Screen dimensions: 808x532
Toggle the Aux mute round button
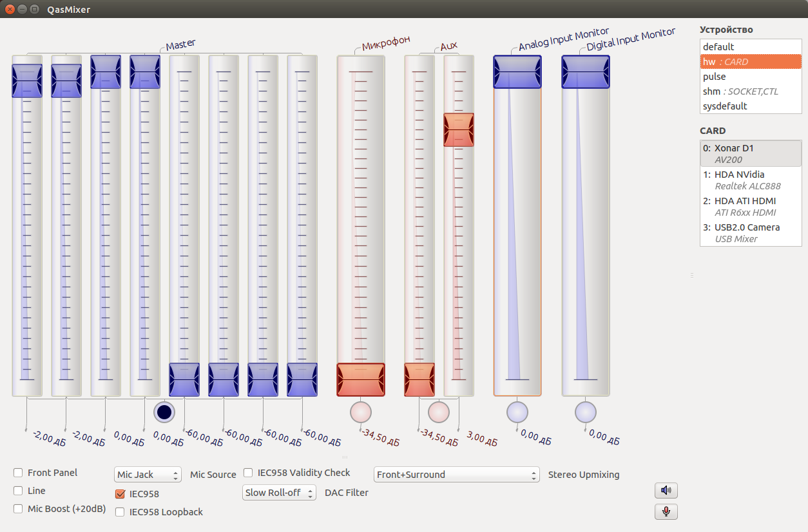(x=438, y=412)
